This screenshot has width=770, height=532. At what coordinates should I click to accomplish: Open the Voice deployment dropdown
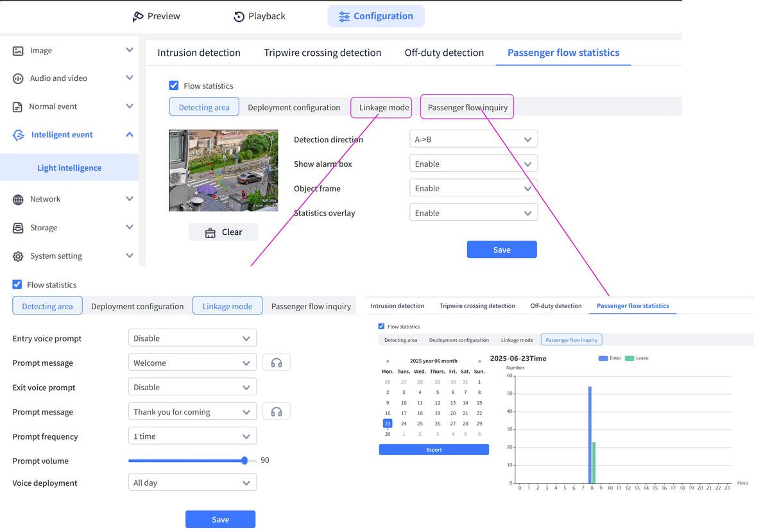pos(193,483)
